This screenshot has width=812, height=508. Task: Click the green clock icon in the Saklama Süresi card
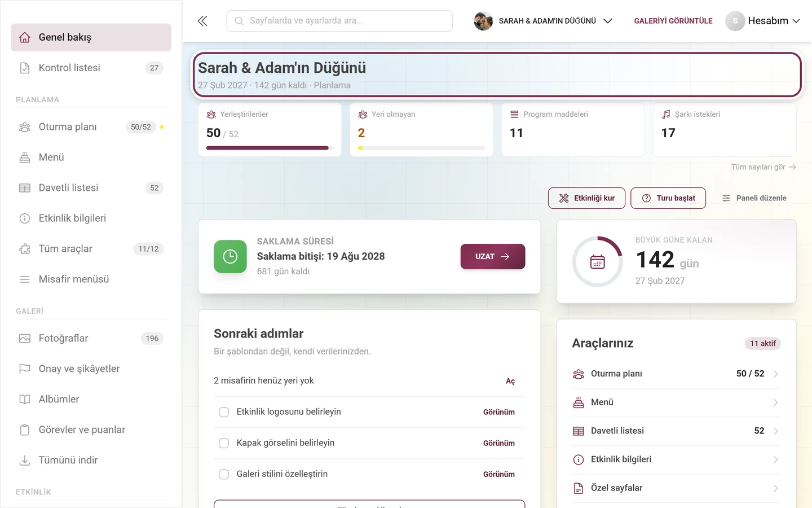(x=230, y=256)
